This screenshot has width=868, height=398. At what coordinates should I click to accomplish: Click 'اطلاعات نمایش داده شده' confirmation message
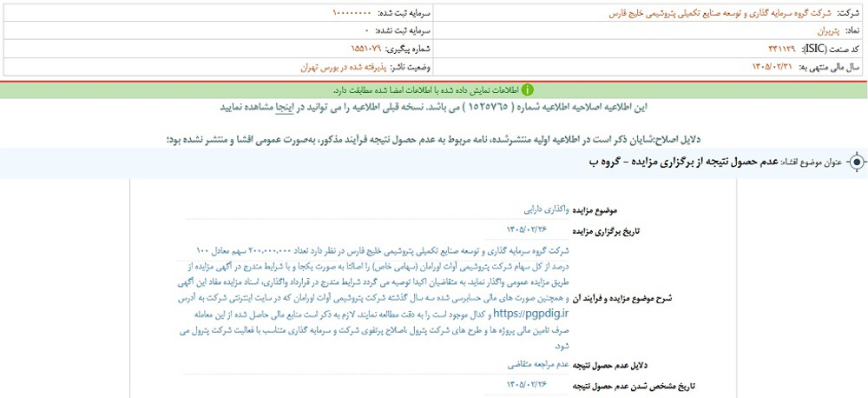(x=426, y=90)
